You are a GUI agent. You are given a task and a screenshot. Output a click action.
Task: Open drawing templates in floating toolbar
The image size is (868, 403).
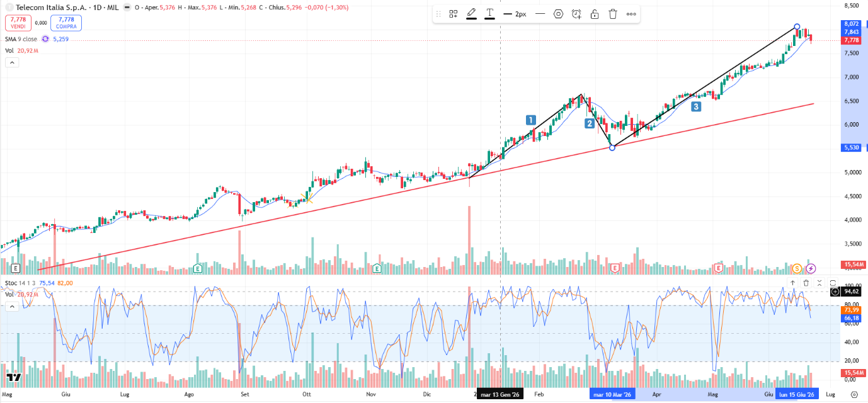453,14
